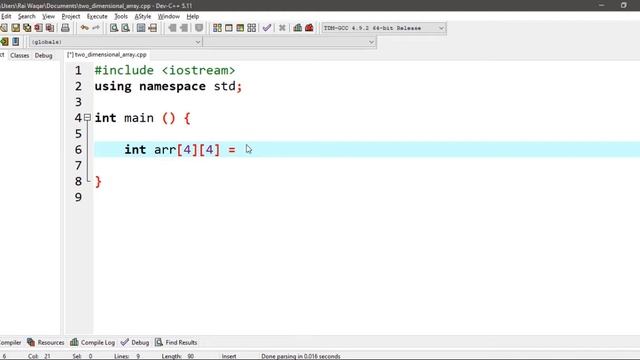640x360 pixels.
Task: Open Replace using the second magnifier icon
Action: 125,28
